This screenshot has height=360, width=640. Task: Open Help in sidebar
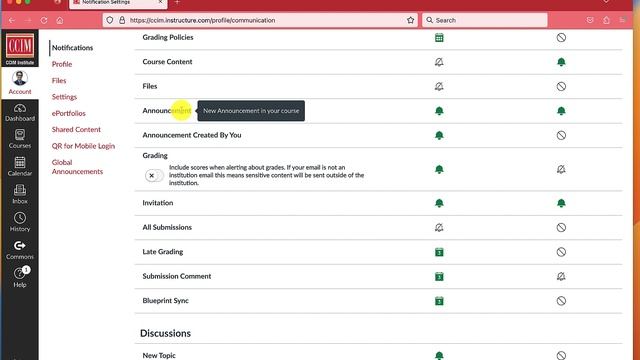coord(20,278)
